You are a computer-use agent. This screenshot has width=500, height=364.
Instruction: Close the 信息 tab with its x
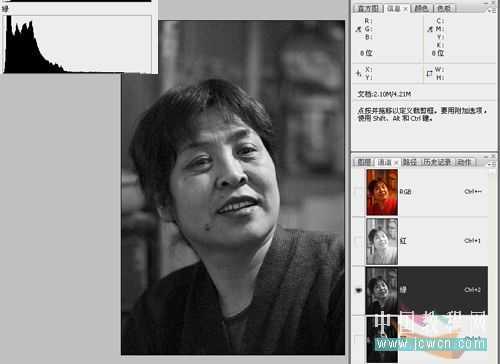click(x=406, y=9)
